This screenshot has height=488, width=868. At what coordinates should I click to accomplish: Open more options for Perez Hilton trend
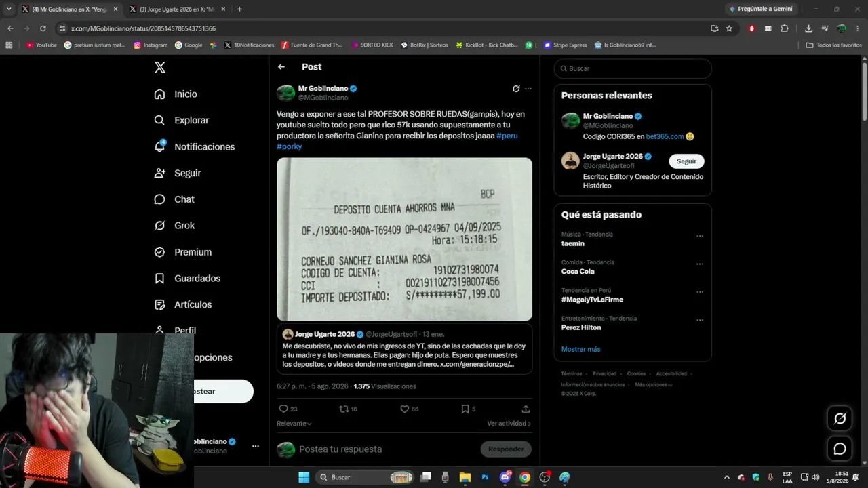pyautogui.click(x=700, y=321)
